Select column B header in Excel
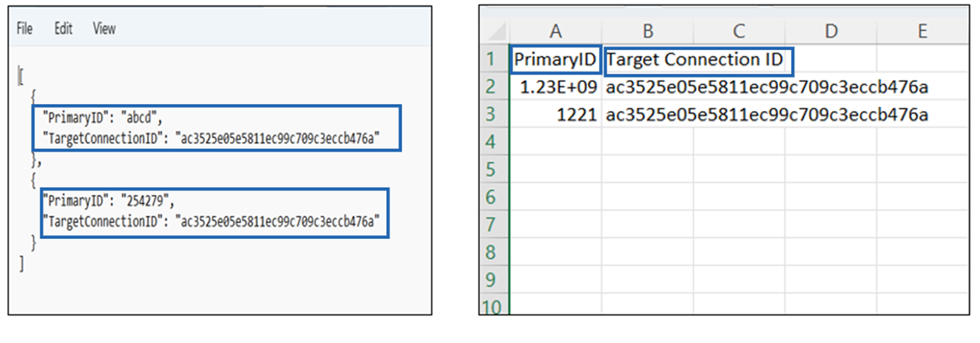 pos(648,32)
